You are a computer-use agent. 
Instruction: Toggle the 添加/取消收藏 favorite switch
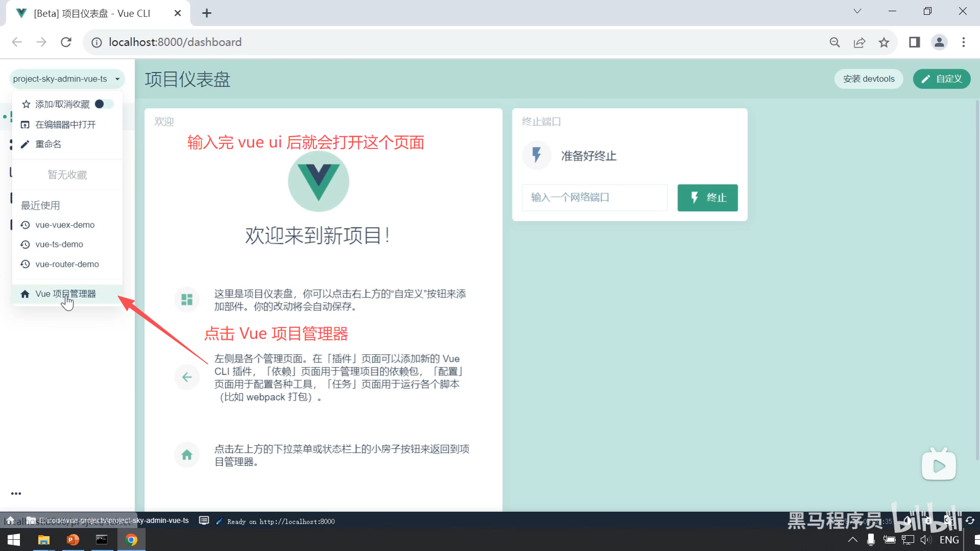point(104,104)
